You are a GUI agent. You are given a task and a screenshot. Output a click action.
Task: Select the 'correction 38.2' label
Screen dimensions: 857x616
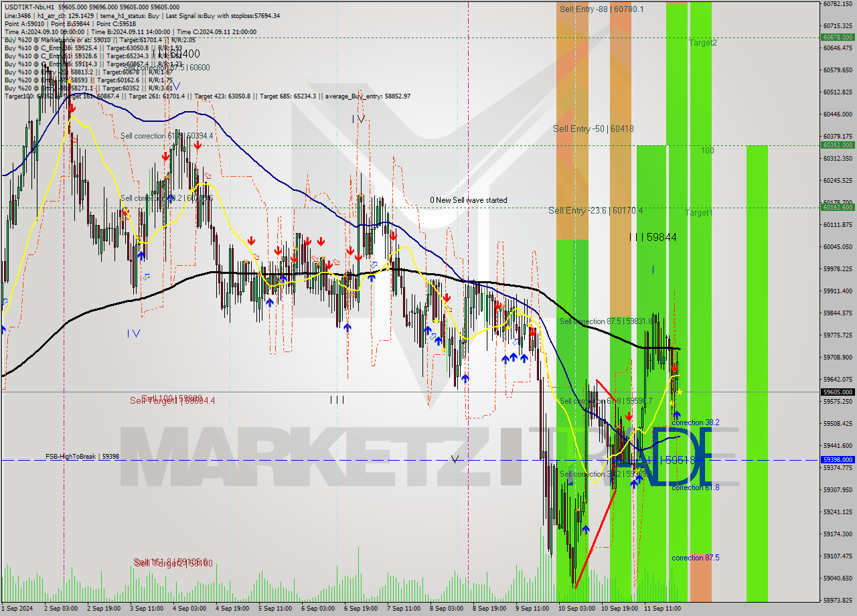[696, 422]
